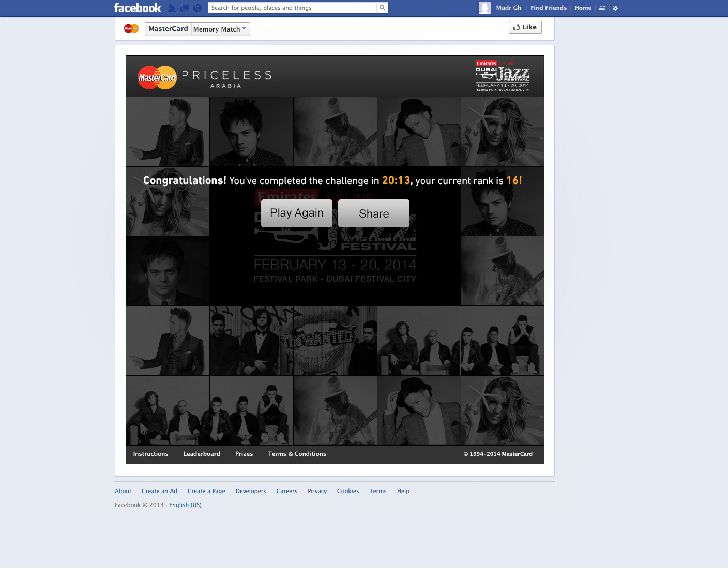Screen dimensions: 728x583
Task: Open the messages icon in top bar
Action: (x=184, y=8)
